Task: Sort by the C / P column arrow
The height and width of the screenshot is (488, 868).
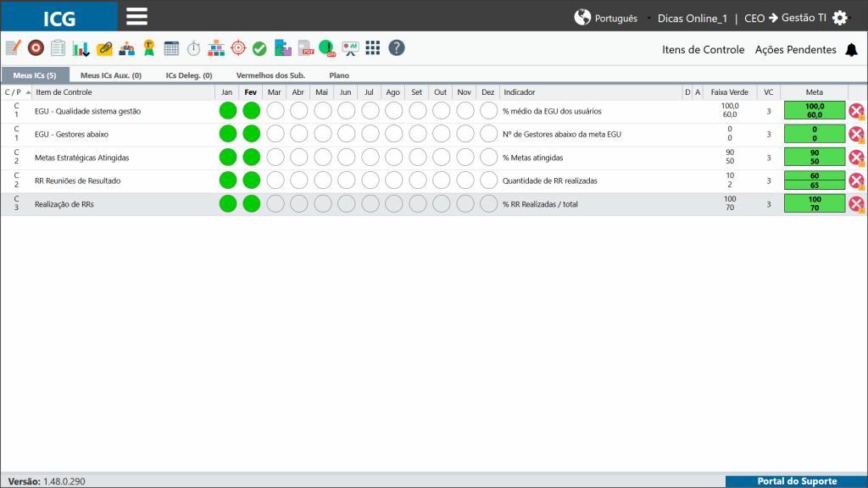Action: coord(28,92)
